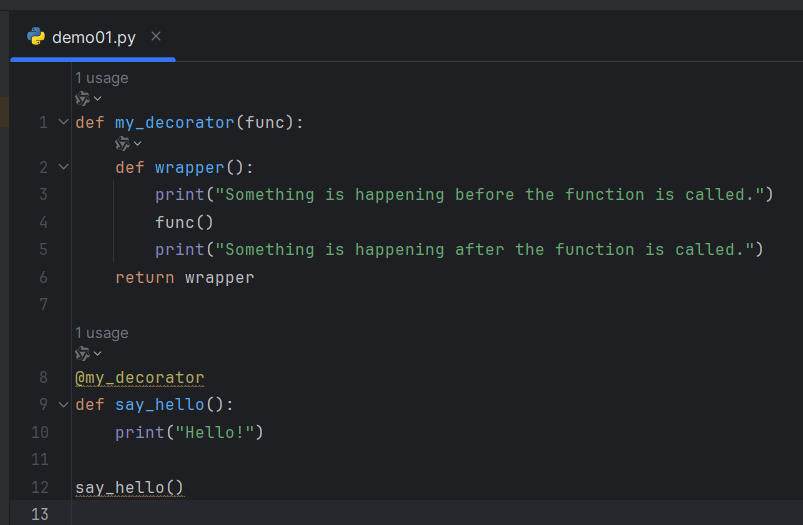
Task: Click 'print' on line 10
Action: click(140, 432)
